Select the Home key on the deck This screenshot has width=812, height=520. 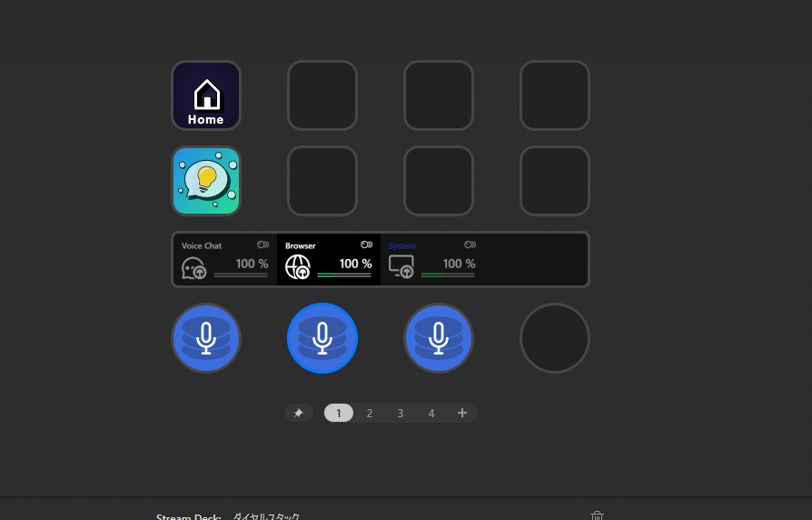click(x=206, y=95)
